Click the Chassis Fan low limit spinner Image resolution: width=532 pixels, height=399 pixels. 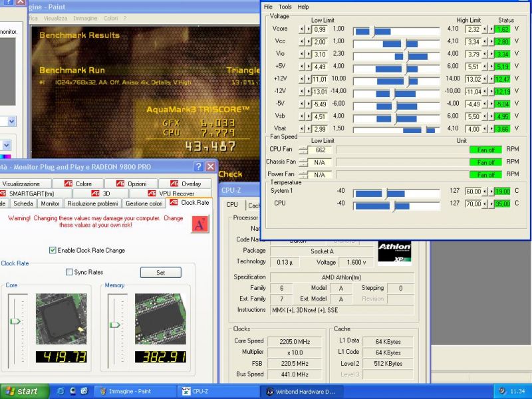303,162
